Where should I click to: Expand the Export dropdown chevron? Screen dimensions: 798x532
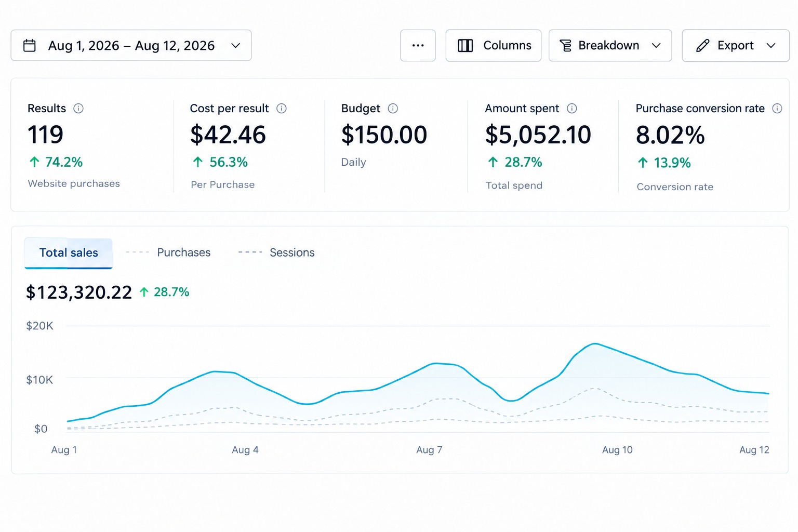(x=771, y=46)
